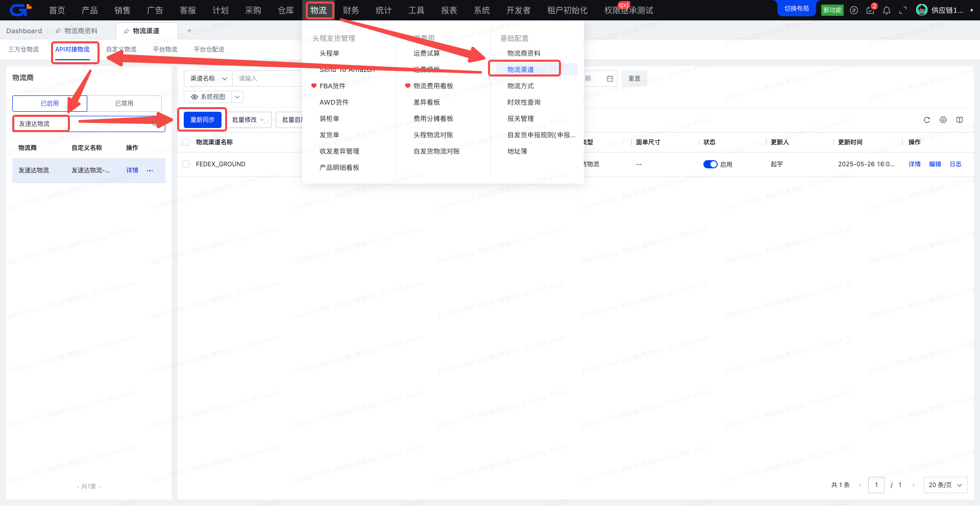Image resolution: width=980 pixels, height=506 pixels.
Task: Switch to the 三方仓物流 tab
Action: pyautogui.click(x=23, y=49)
